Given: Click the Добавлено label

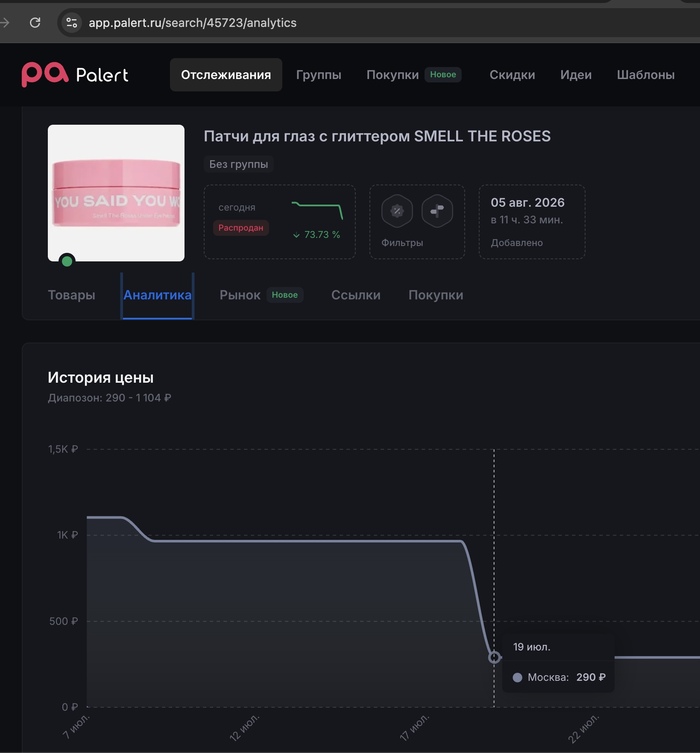Looking at the screenshot, I should (517, 243).
